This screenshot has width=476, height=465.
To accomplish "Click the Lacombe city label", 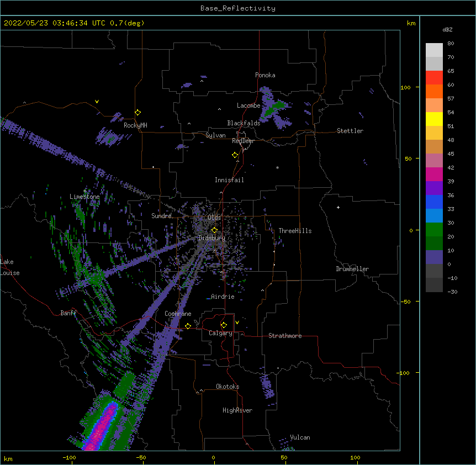I will tap(248, 105).
